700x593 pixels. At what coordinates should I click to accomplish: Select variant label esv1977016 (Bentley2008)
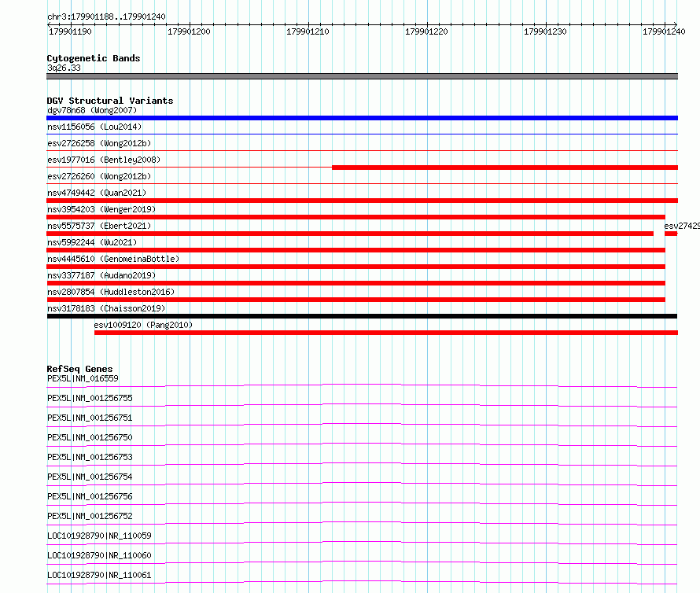pyautogui.click(x=104, y=160)
